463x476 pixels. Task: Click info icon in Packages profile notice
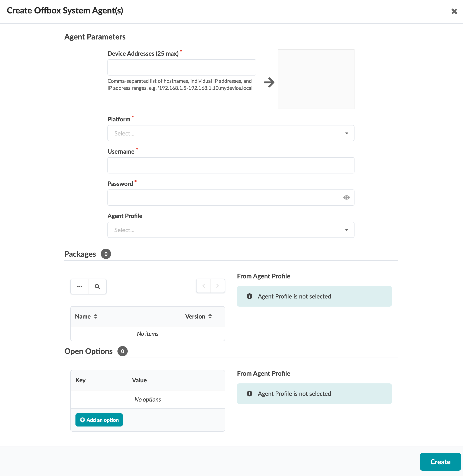tap(249, 296)
